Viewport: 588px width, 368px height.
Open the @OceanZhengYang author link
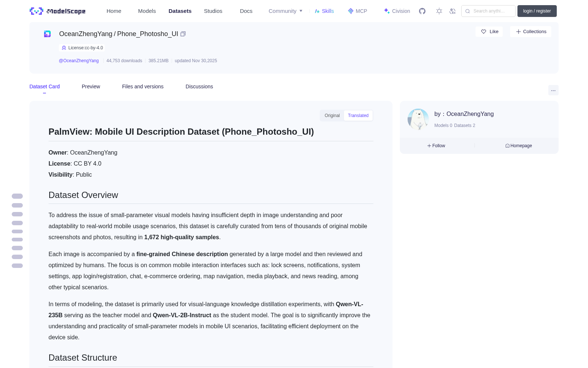click(x=79, y=61)
